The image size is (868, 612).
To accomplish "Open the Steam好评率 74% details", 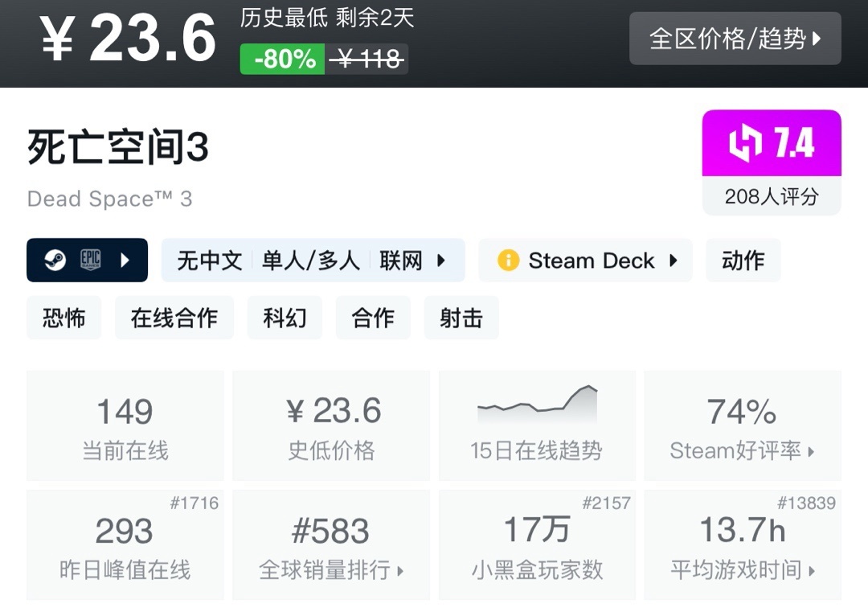I will pyautogui.click(x=742, y=426).
